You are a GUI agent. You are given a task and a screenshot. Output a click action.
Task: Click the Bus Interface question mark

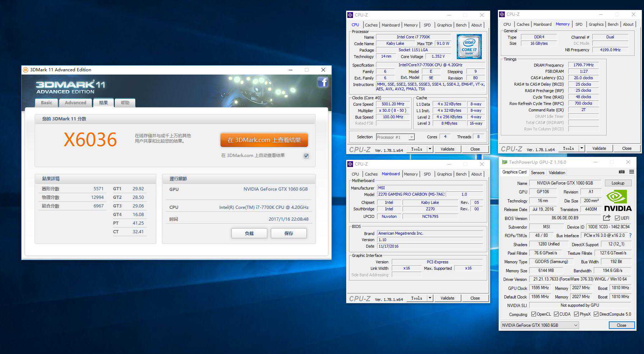point(630,235)
